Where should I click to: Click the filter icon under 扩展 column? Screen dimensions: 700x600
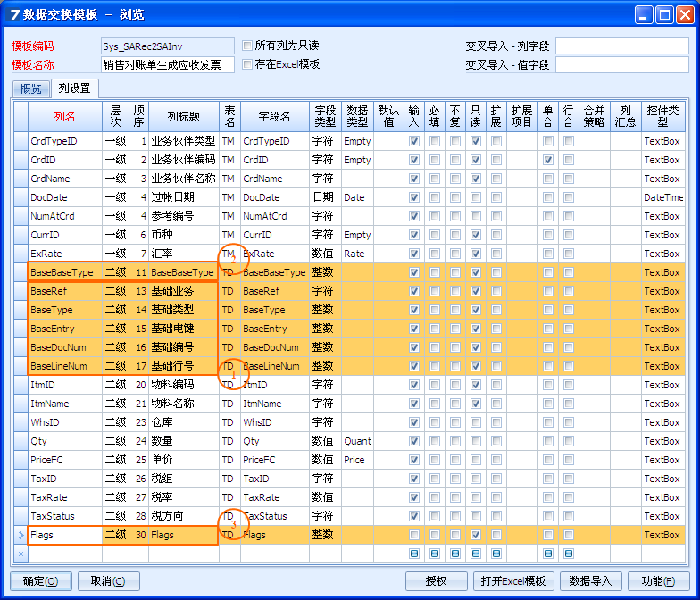pos(496,554)
